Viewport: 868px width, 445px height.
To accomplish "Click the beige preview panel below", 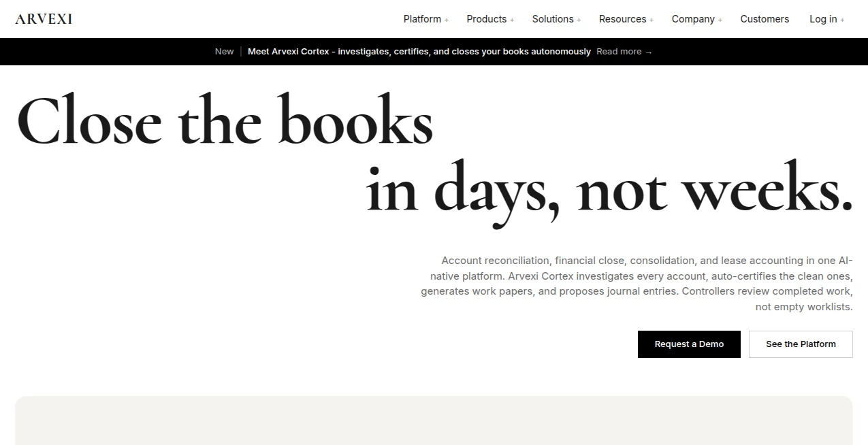I will pos(434,421).
